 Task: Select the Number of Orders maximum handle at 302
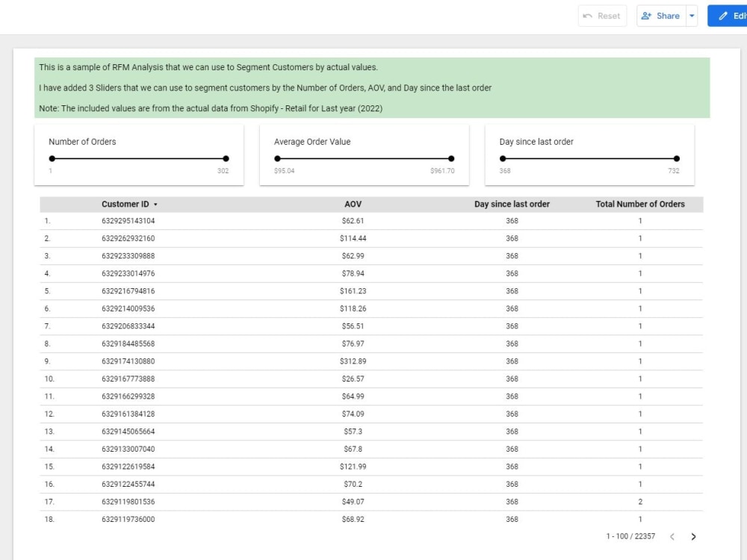point(226,158)
